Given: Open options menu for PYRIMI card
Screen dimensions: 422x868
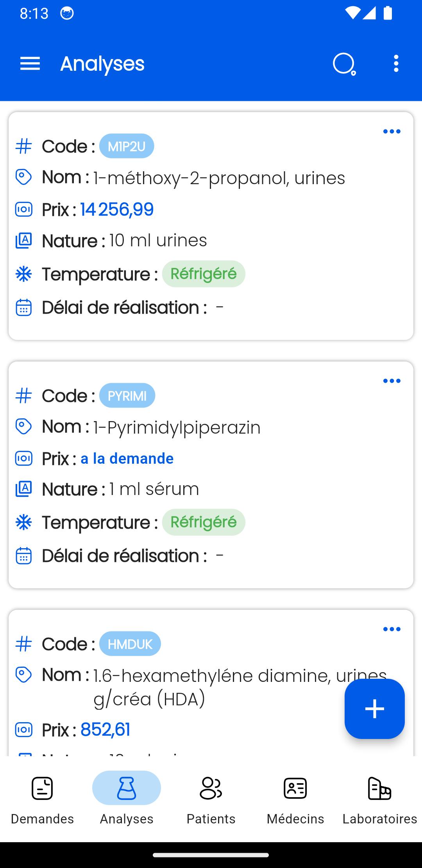Looking at the screenshot, I should [x=392, y=381].
